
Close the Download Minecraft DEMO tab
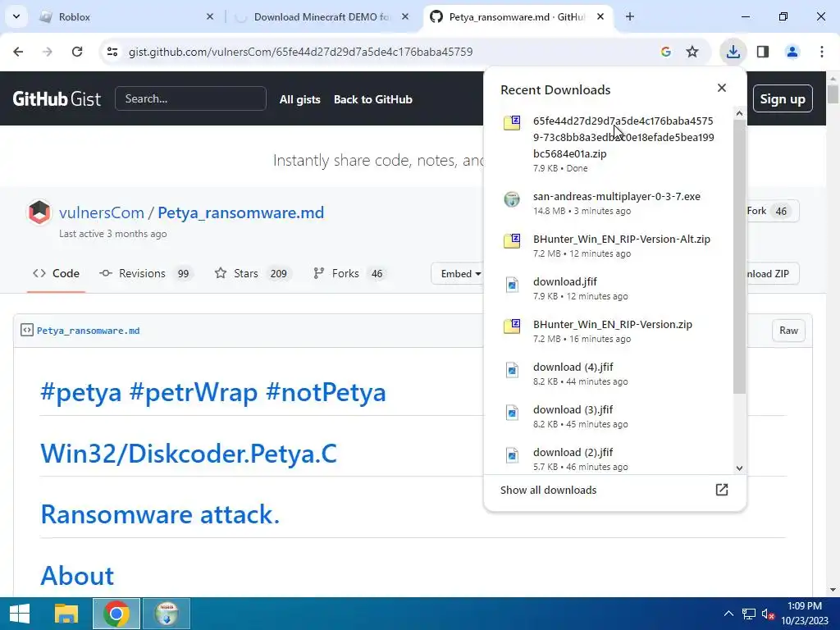(x=405, y=16)
